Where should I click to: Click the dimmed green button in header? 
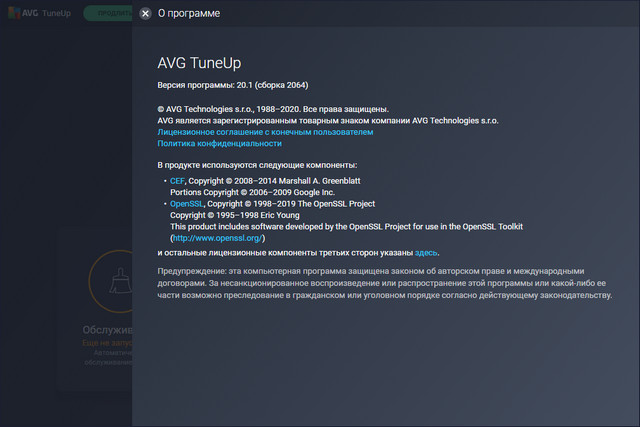coord(105,14)
